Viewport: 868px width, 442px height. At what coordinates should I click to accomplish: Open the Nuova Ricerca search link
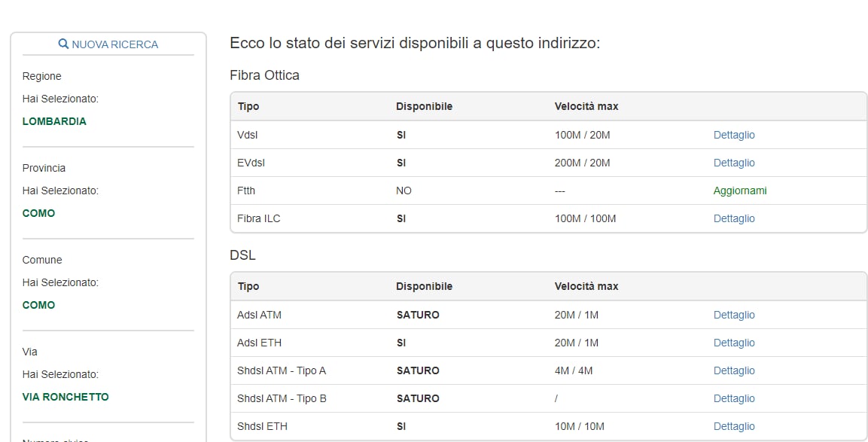tap(114, 44)
